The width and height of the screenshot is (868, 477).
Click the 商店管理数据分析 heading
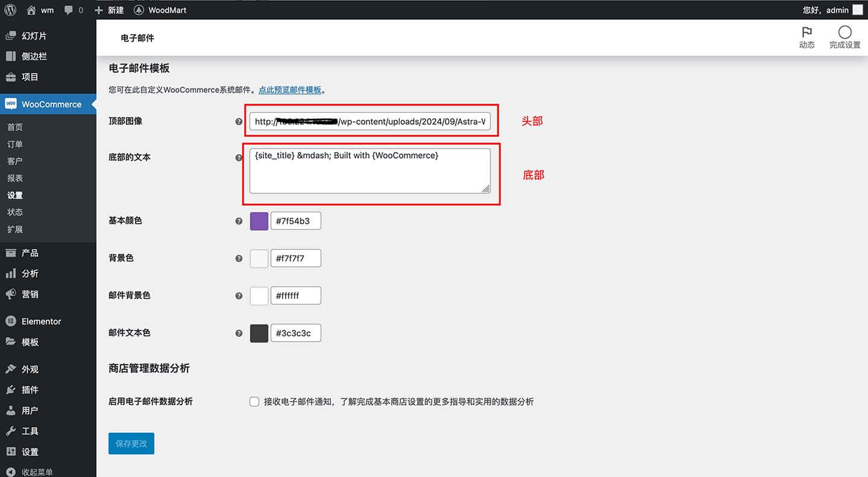point(149,368)
